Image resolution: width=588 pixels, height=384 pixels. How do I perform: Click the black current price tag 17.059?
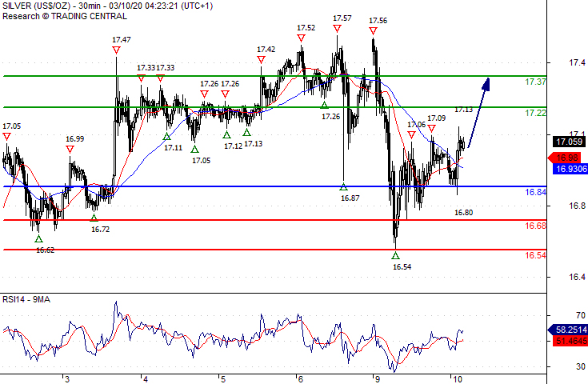pyautogui.click(x=570, y=142)
